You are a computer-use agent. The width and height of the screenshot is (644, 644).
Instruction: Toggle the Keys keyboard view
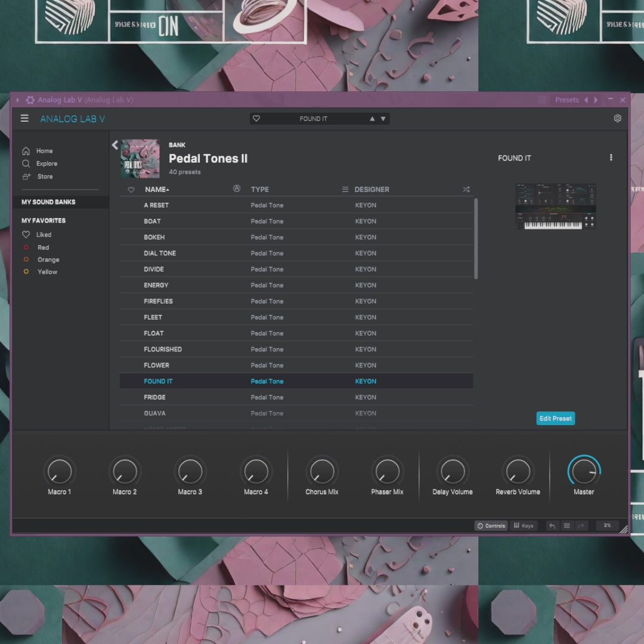click(523, 525)
